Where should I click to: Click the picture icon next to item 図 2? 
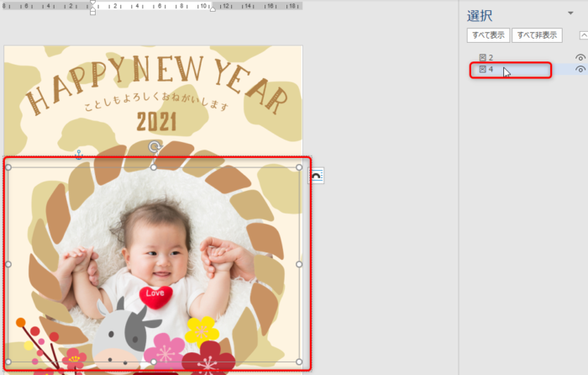coord(482,57)
